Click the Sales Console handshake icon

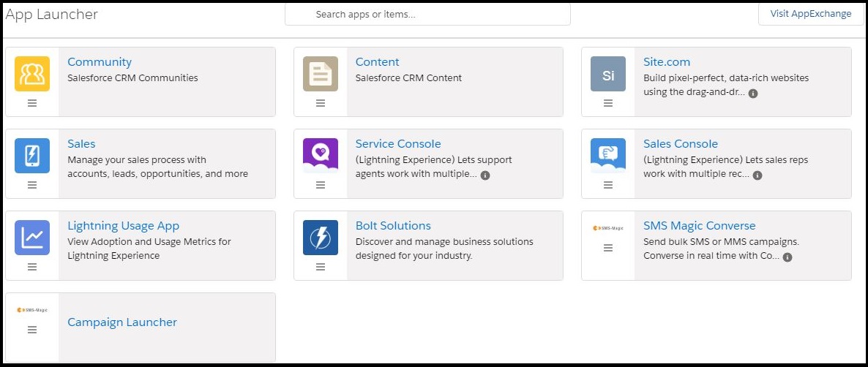(608, 155)
